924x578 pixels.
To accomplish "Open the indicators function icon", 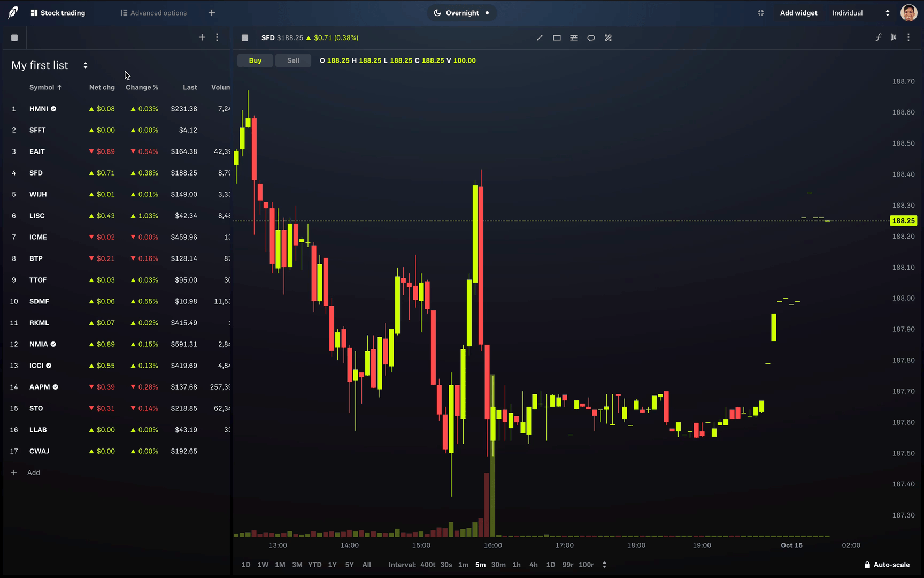I will 878,37.
